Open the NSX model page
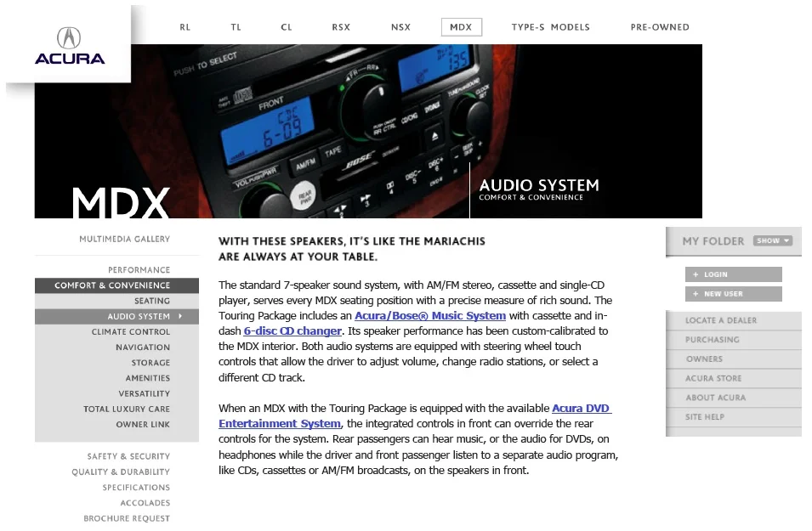This screenshot has height=531, width=812. point(400,27)
